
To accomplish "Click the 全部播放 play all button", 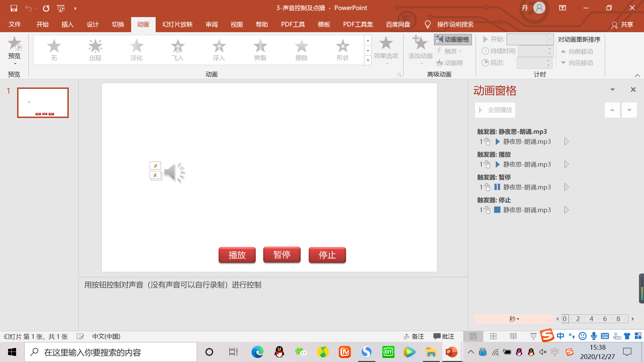I will point(495,110).
